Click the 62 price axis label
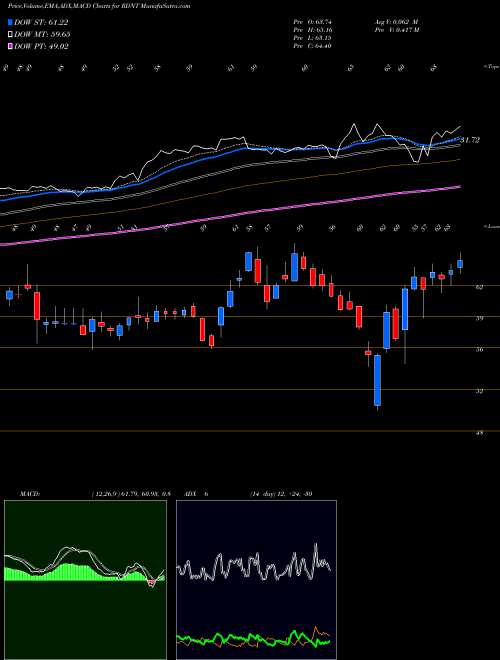This screenshot has height=660, width=500. 480,287
